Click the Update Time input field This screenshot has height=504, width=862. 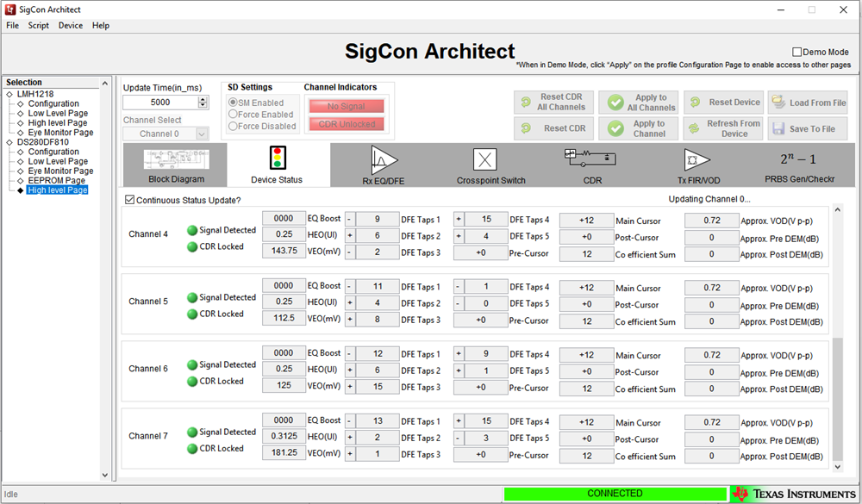(160, 103)
